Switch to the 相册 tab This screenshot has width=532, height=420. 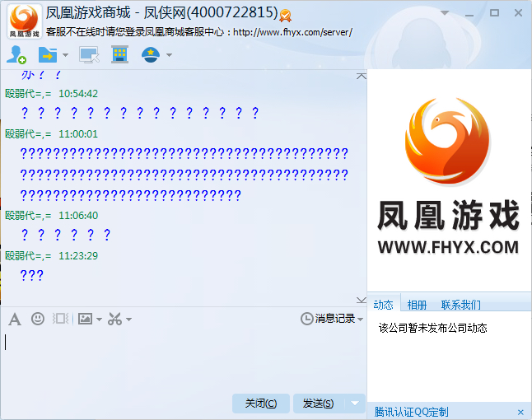pyautogui.click(x=417, y=305)
